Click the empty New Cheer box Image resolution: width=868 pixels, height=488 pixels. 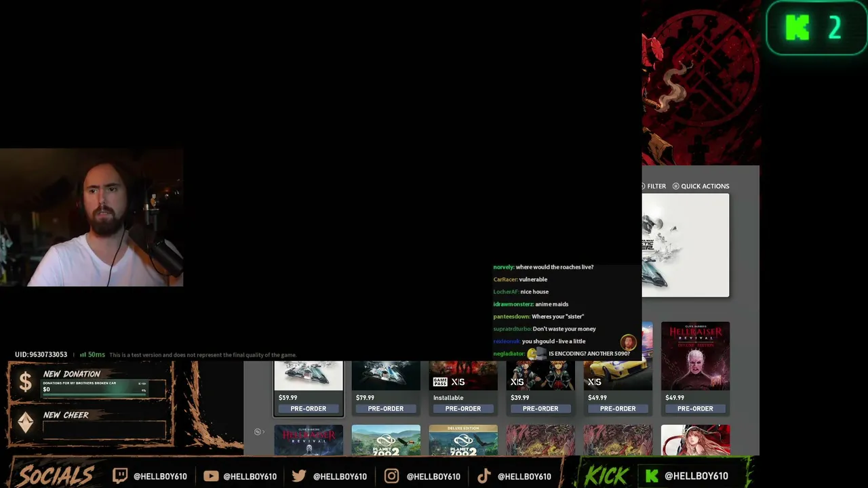104,430
